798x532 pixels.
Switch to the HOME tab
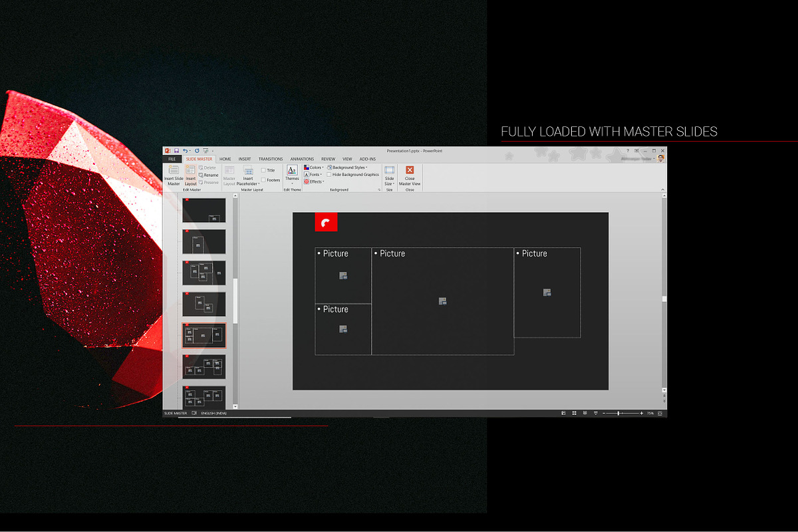pos(225,159)
